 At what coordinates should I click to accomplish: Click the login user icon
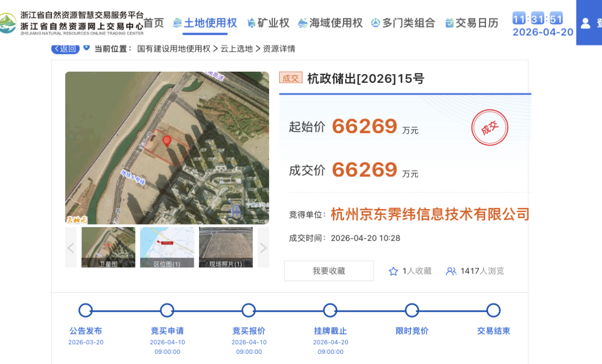pos(585,23)
